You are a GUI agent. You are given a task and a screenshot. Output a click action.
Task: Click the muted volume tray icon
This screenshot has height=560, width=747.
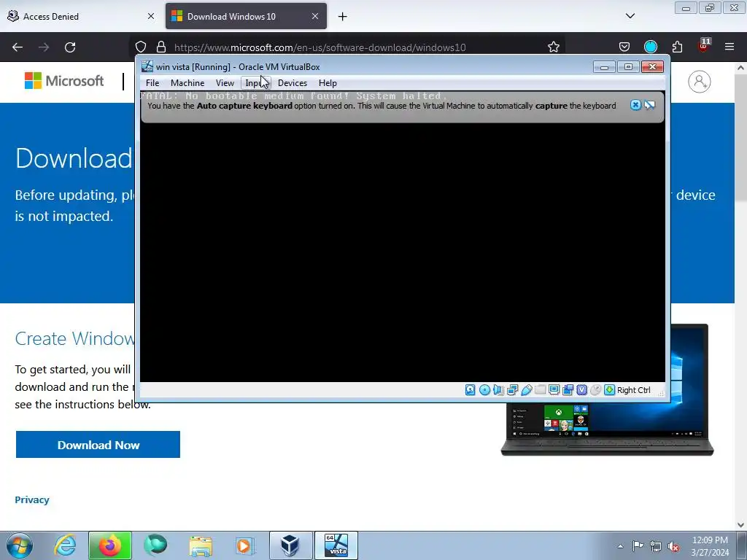[x=673, y=546]
